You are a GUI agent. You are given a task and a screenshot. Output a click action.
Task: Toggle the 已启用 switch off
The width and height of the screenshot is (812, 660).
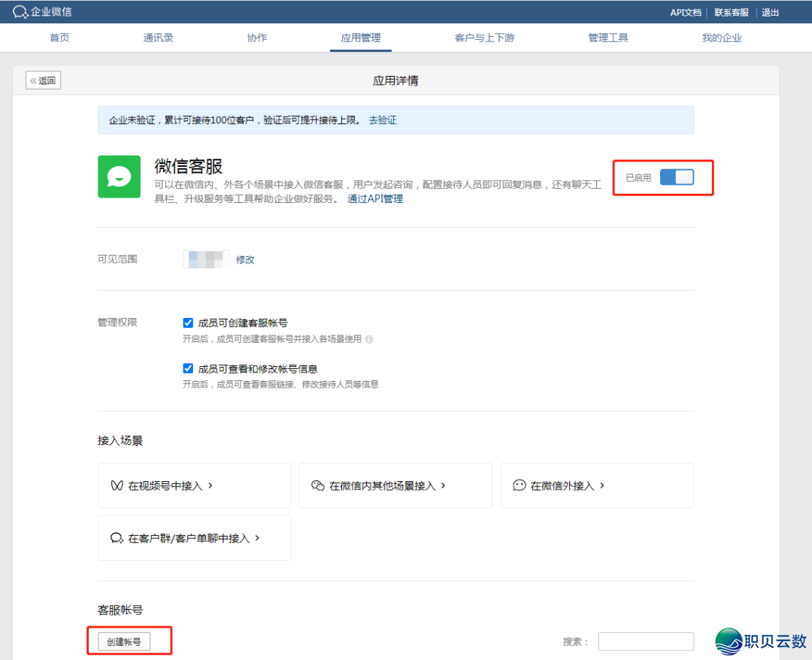pyautogui.click(x=677, y=177)
